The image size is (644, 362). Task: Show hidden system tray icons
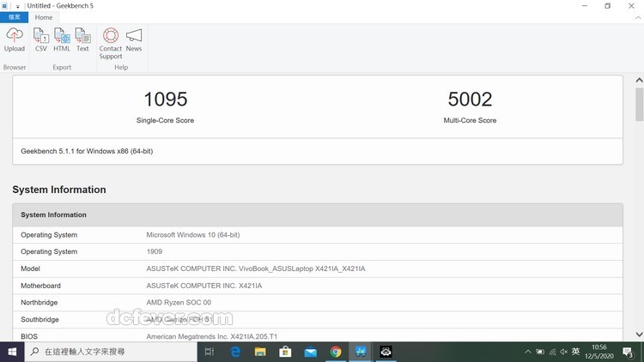[528, 352]
